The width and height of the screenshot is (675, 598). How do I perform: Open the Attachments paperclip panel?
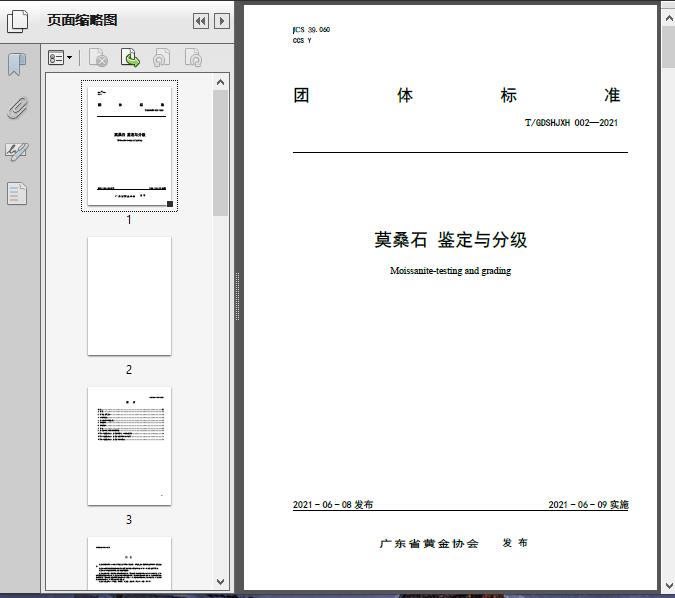18,108
